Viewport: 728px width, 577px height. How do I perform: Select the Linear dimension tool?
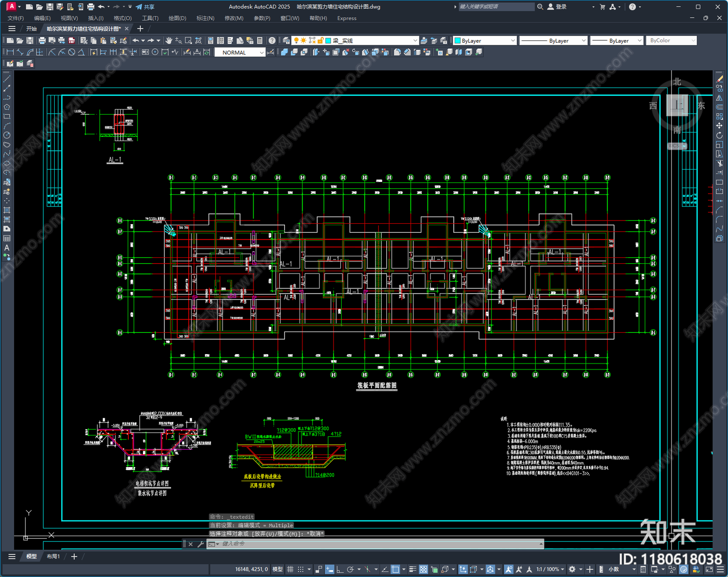pos(10,52)
